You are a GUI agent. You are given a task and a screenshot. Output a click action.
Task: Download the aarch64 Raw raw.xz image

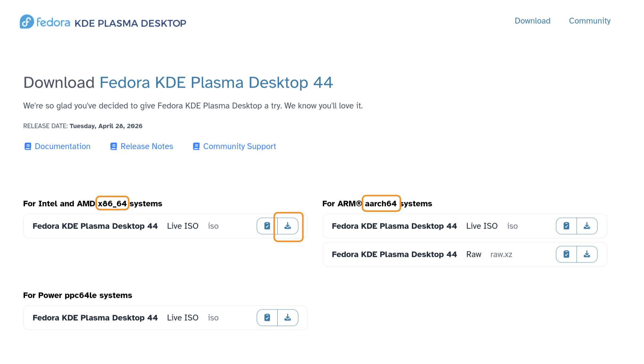point(587,254)
